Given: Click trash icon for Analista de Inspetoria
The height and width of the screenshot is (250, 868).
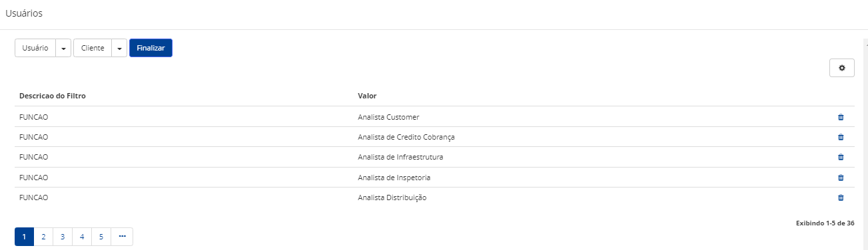Looking at the screenshot, I should click(840, 178).
